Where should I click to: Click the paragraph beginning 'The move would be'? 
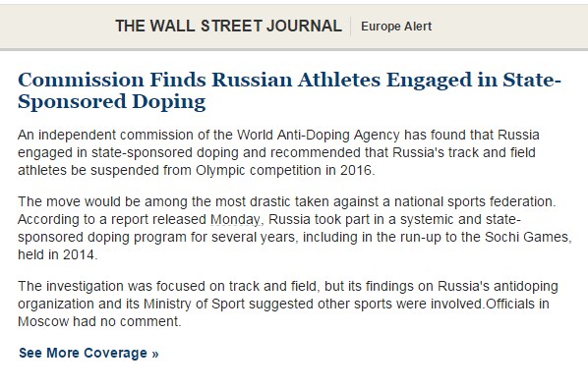294,228
